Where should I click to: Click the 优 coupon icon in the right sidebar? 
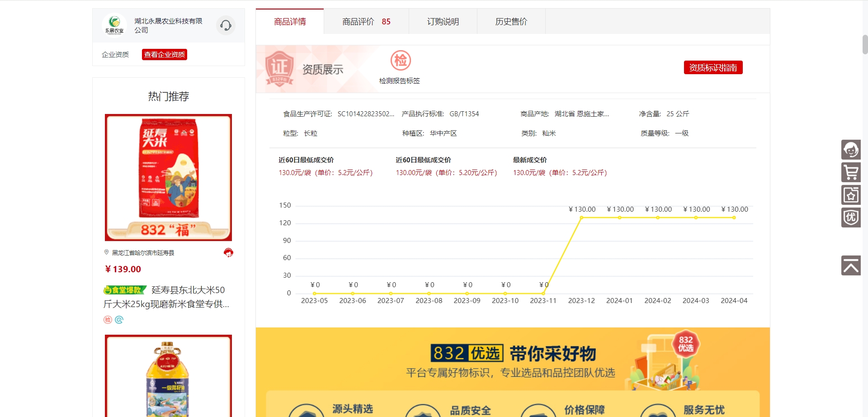click(851, 218)
